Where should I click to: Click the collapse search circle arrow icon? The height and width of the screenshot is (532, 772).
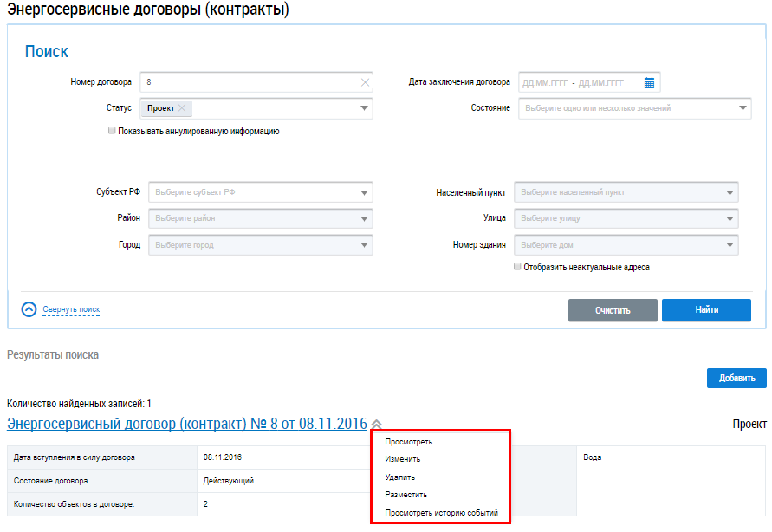point(29,309)
